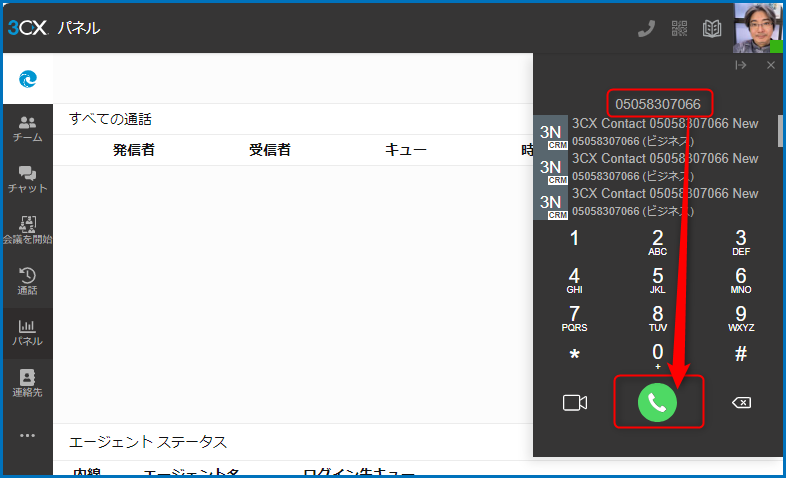Dial digit 4 GHI on keypad
Screen dimensions: 786x478
click(x=574, y=281)
